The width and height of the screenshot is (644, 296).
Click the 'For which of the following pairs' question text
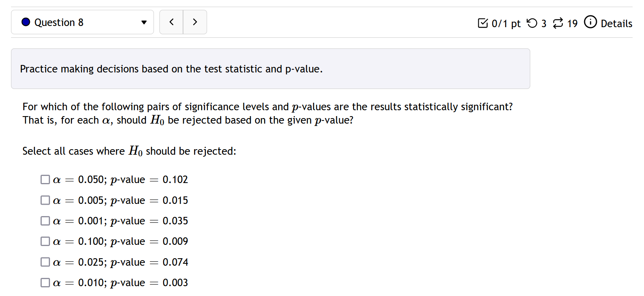click(268, 113)
